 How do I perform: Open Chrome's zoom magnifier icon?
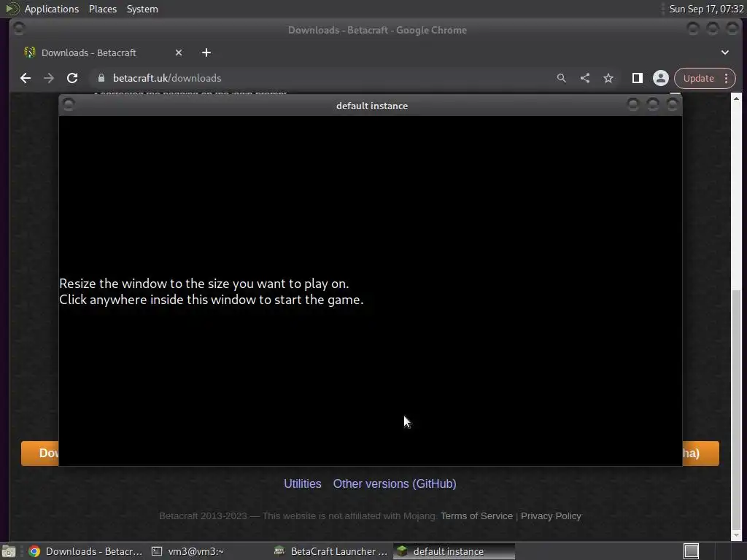561,78
